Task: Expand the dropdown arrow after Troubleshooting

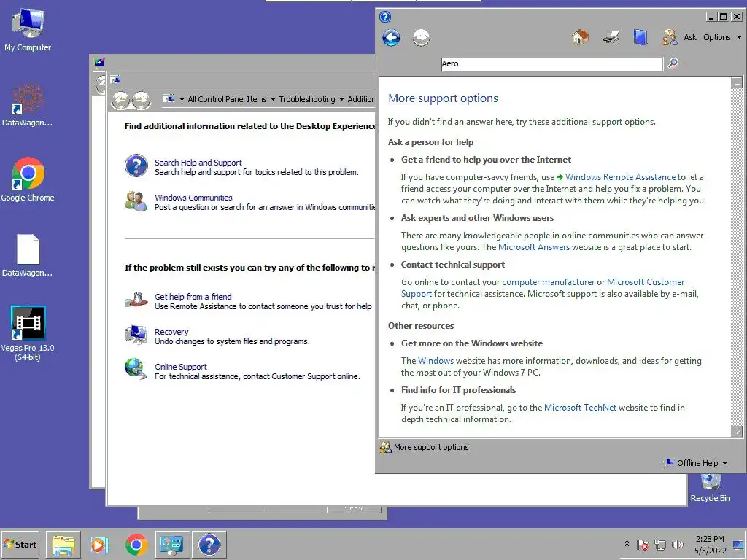Action: tap(341, 99)
